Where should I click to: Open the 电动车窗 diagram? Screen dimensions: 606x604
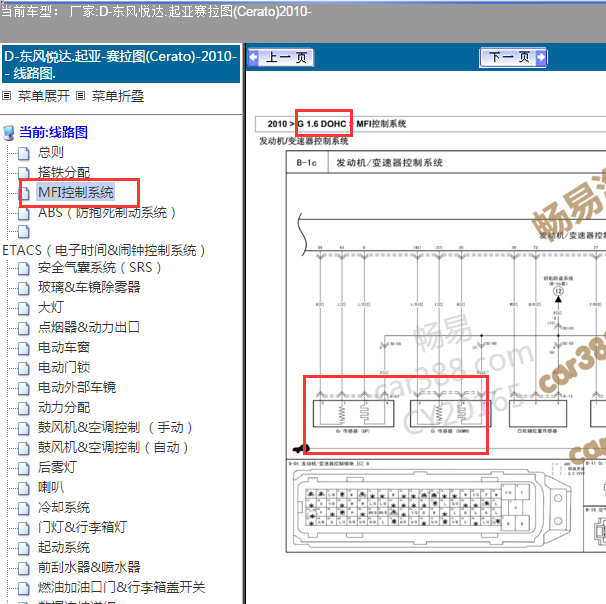[64, 347]
